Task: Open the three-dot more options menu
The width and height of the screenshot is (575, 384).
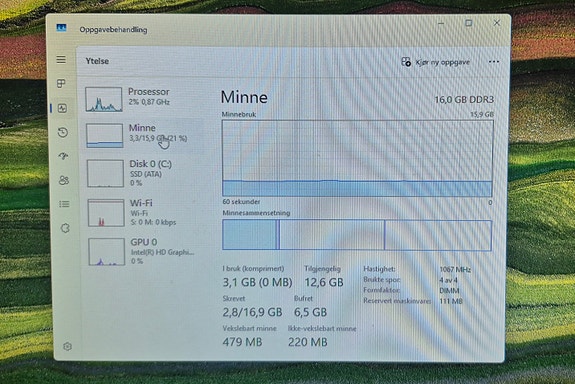Action: 494,62
